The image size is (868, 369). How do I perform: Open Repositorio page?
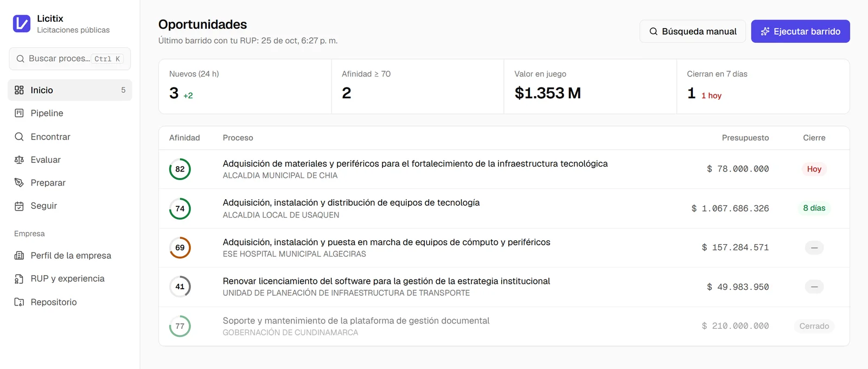pos(70,302)
